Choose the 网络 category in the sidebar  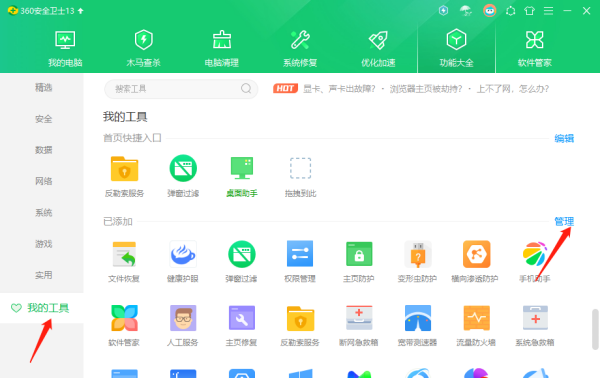pyautogui.click(x=43, y=181)
